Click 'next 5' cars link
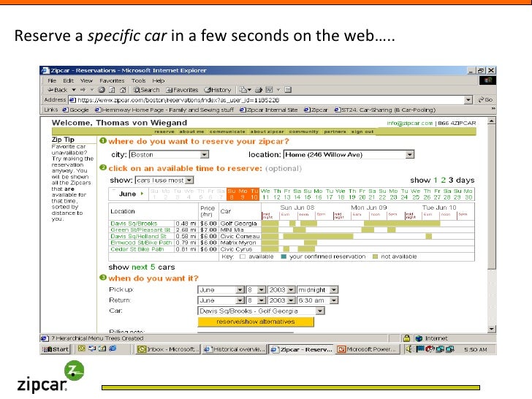The width and height of the screenshot is (532, 399). 143,267
